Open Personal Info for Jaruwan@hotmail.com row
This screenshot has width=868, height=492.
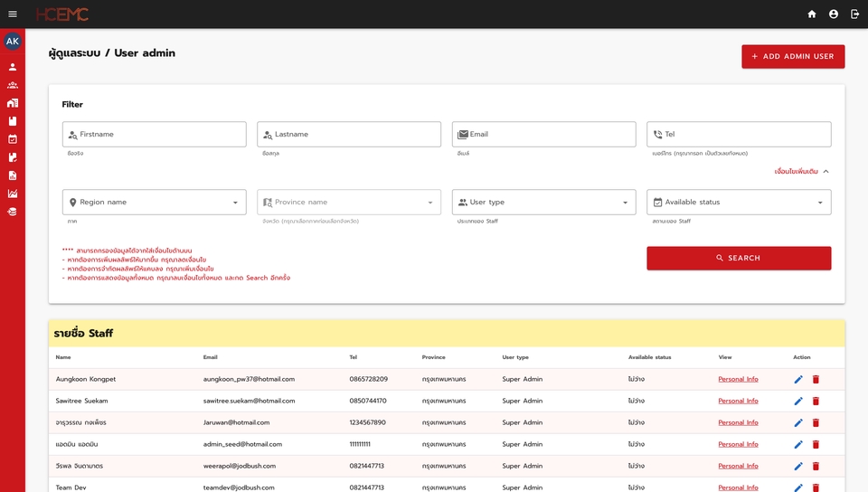click(738, 422)
